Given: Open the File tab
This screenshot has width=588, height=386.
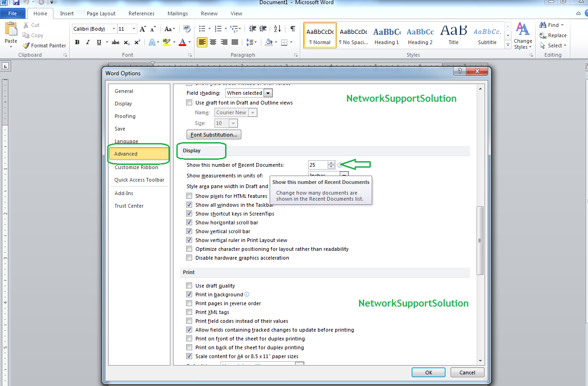Looking at the screenshot, I should pyautogui.click(x=13, y=13).
